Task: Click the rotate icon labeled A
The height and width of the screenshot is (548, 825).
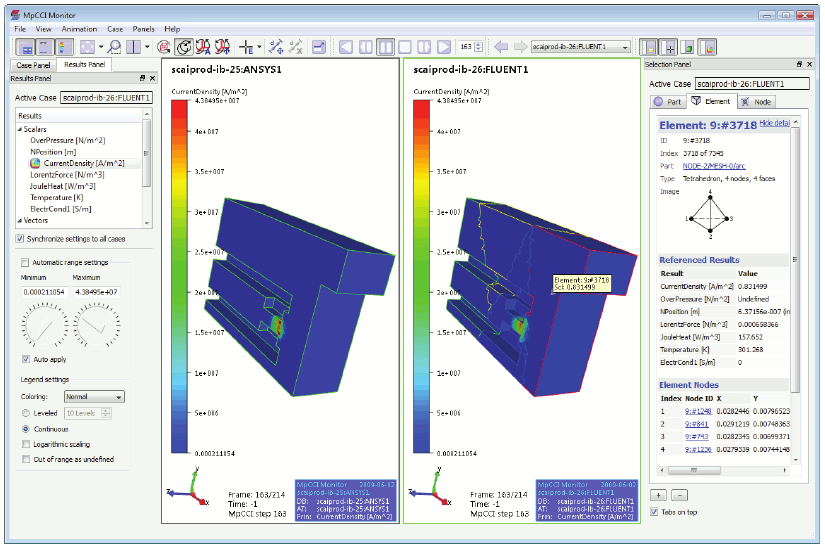Action: (x=203, y=47)
